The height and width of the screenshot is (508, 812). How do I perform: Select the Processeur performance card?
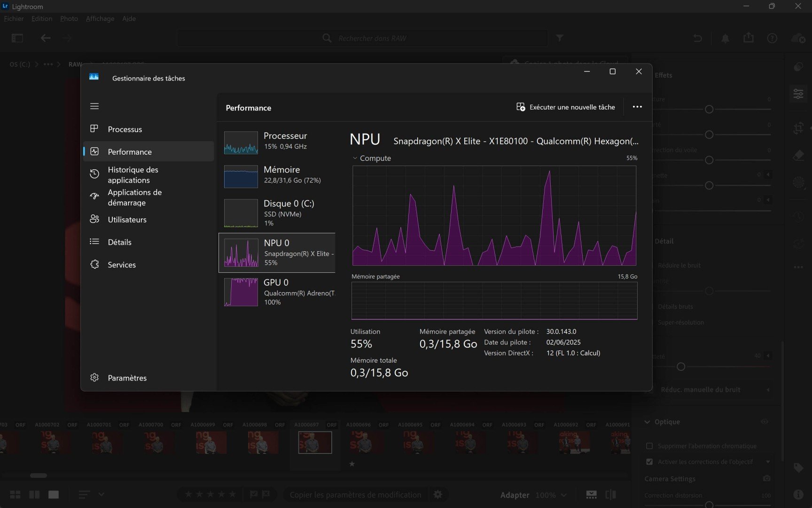click(x=277, y=143)
